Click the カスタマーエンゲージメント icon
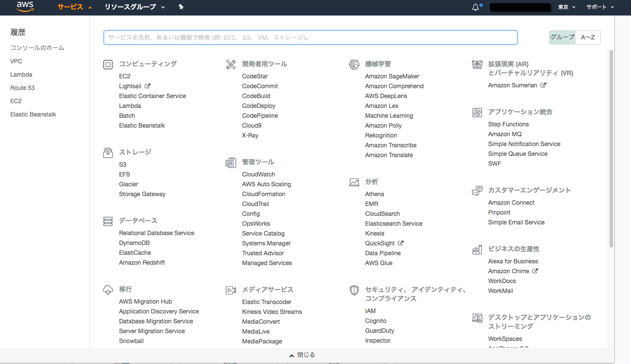631x364 pixels. coord(477,191)
